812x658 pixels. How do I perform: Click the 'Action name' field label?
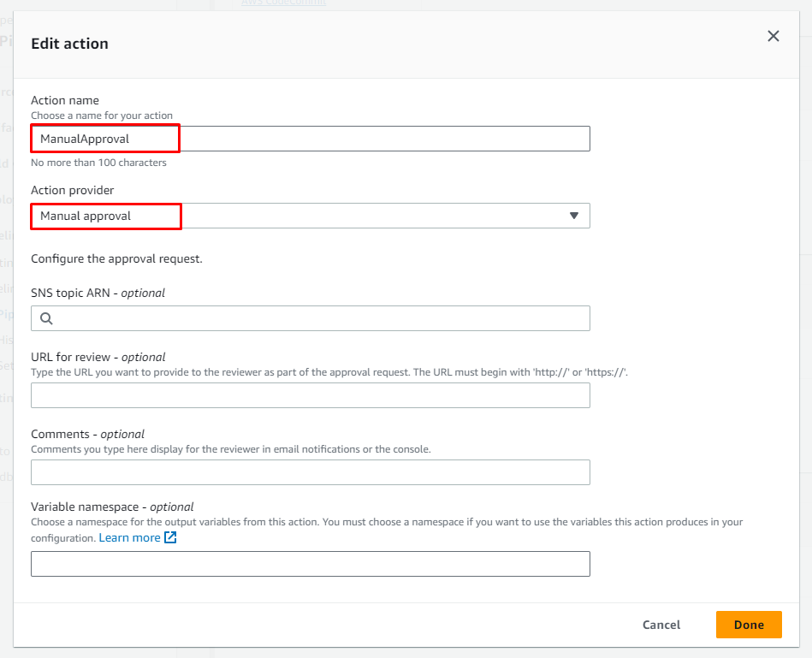(65, 100)
